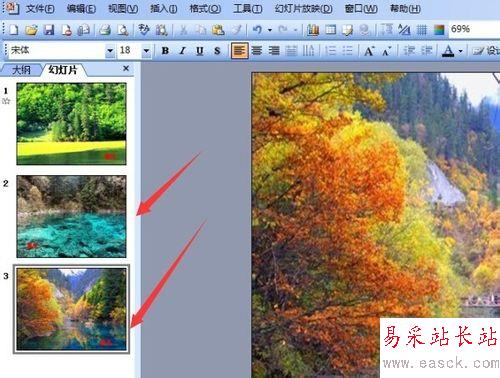The height and width of the screenshot is (378, 500).
Task: Click the Expand All icon
Action: 387,30
